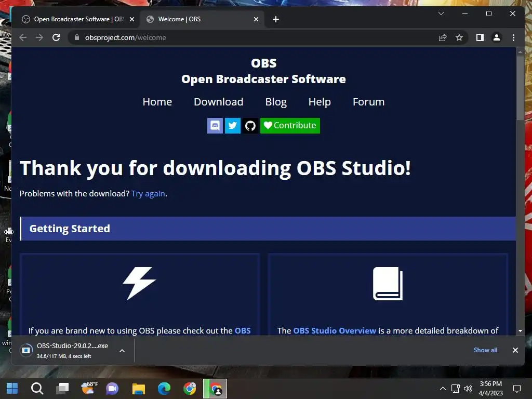Close the Welcome | OBS tab
Image resolution: width=532 pixels, height=399 pixels.
[256, 19]
